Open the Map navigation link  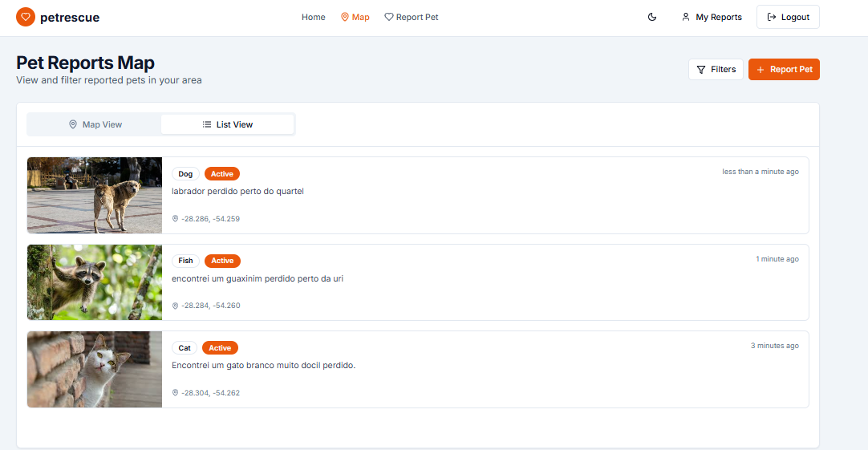pos(355,17)
